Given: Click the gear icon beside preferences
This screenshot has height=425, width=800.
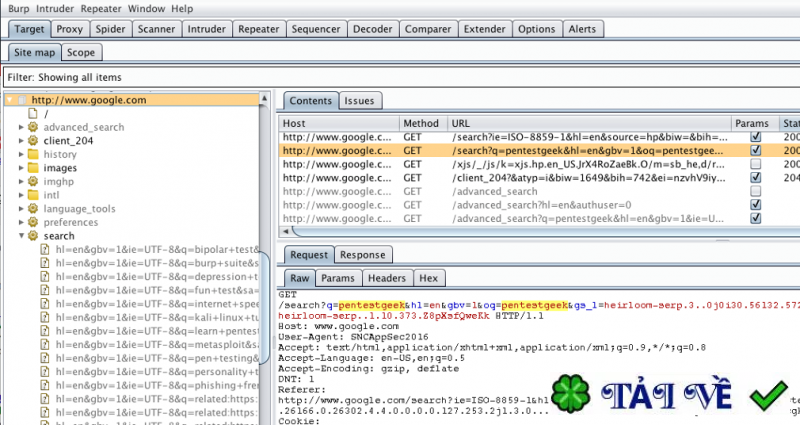Looking at the screenshot, I should coord(33,222).
